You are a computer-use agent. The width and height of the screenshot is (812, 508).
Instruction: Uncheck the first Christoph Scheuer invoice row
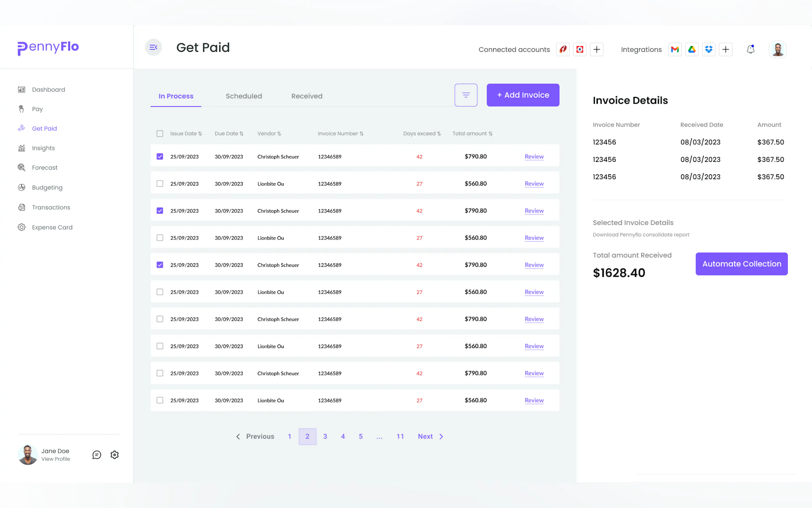click(x=160, y=156)
